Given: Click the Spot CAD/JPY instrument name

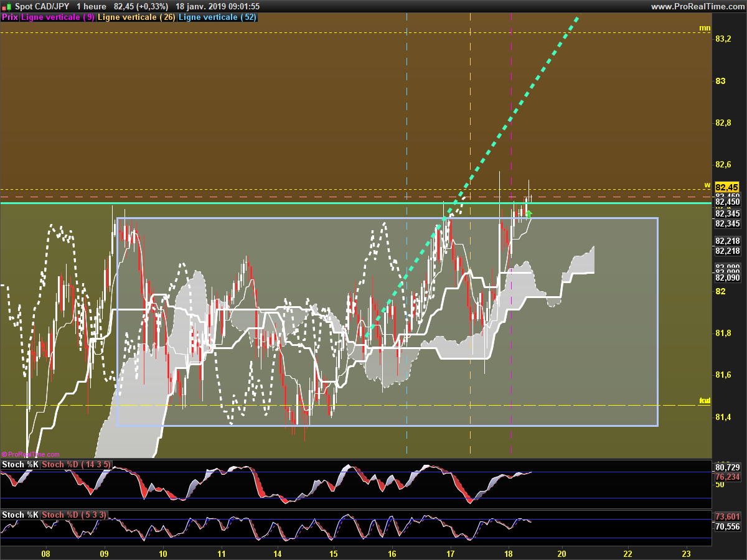Looking at the screenshot, I should click(x=43, y=6).
